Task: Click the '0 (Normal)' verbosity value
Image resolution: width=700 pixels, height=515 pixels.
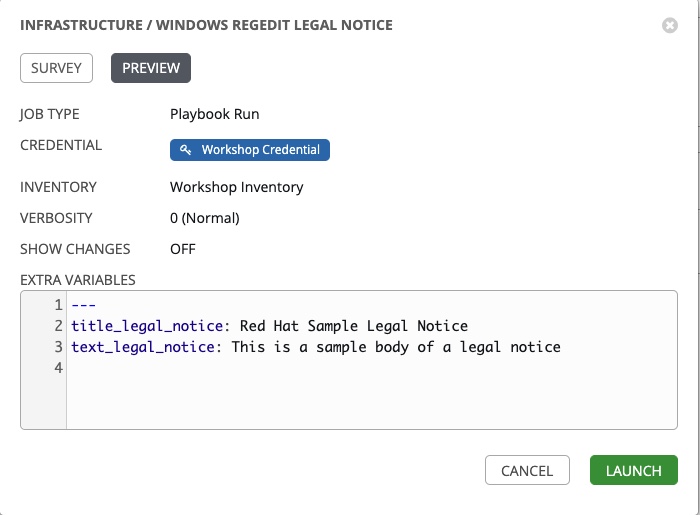Action: (205, 218)
